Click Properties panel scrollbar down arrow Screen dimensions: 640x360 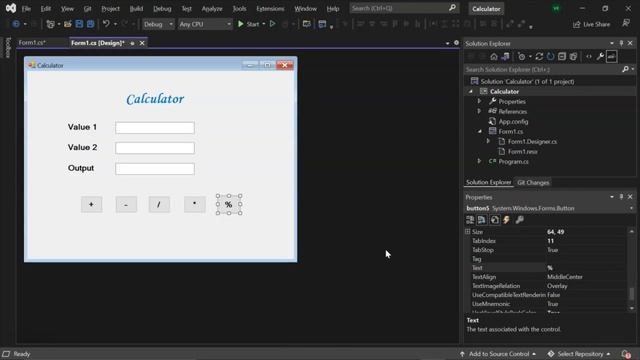coord(632,309)
